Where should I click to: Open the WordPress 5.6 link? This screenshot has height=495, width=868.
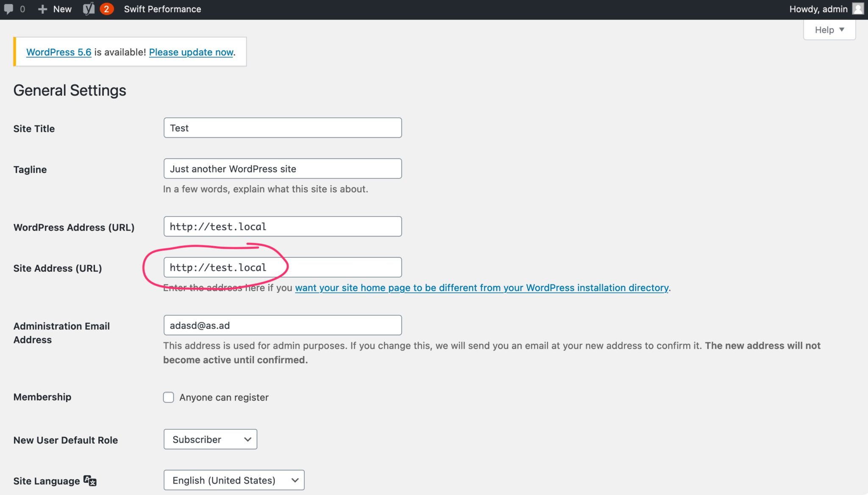pos(58,52)
